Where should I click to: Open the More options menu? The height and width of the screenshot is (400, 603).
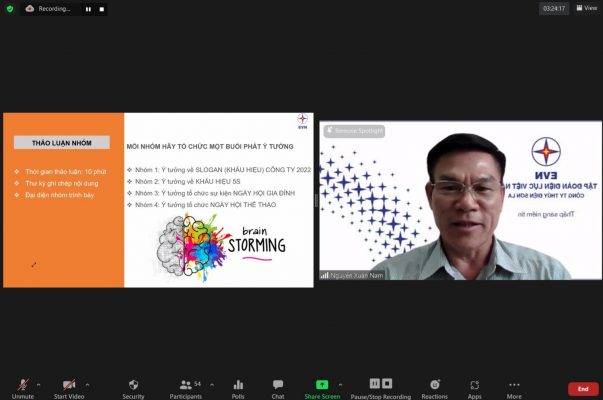[x=514, y=387]
